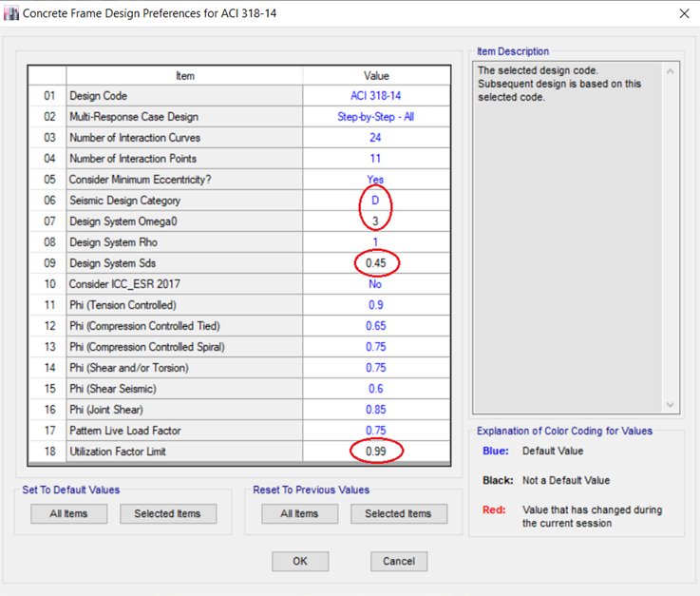Select the Seismic Design Category value D
Image resolution: width=700 pixels, height=596 pixels.
[x=376, y=201]
